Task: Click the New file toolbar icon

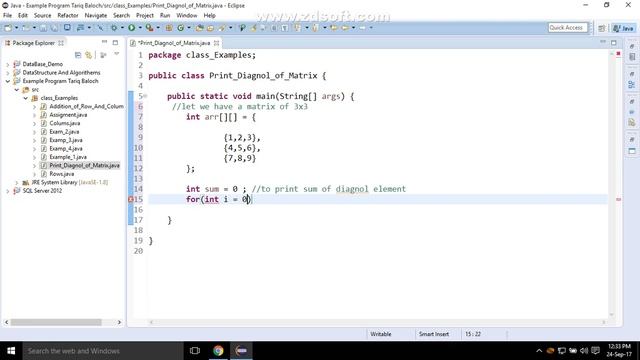Action: click(8, 28)
